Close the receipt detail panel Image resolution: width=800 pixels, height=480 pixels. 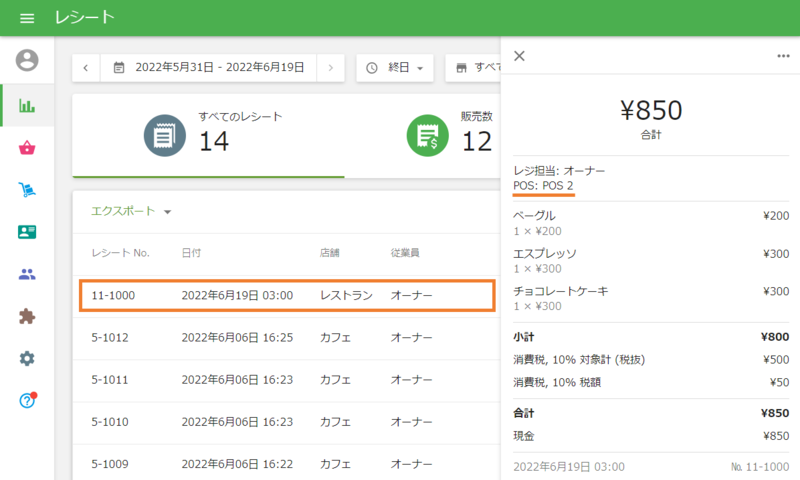coord(519,56)
